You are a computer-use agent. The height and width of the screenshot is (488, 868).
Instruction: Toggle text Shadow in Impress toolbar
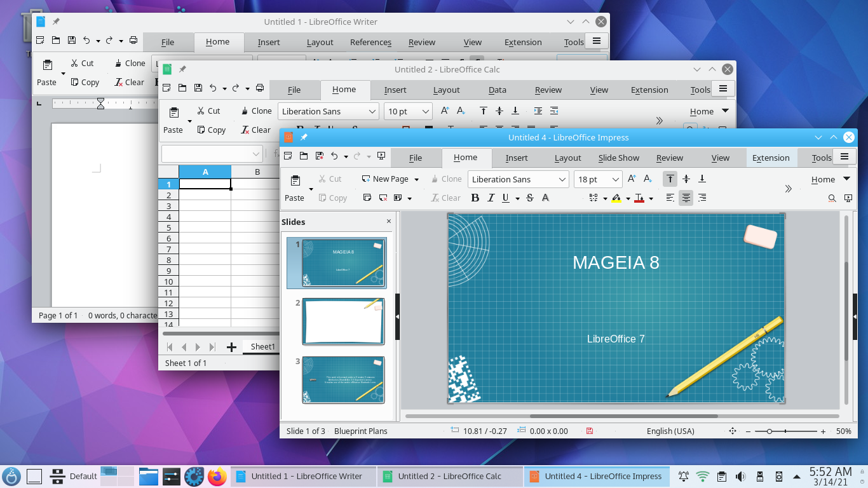tap(545, 198)
